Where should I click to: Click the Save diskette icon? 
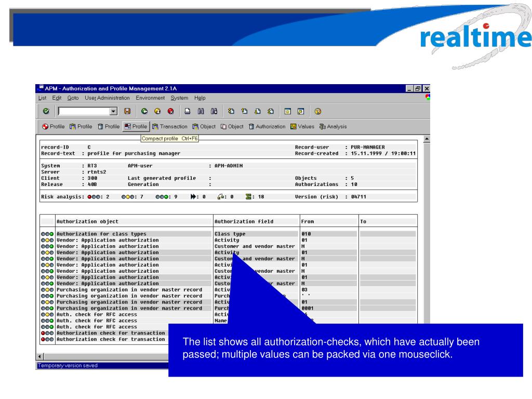127,111
